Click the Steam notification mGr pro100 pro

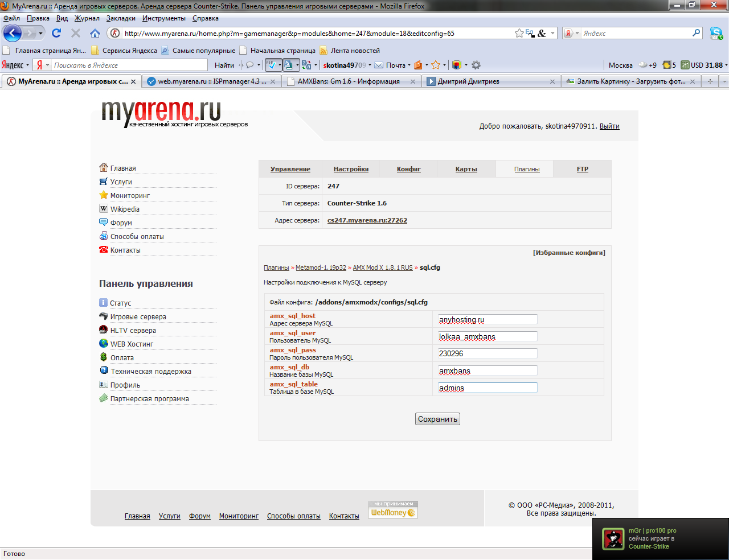click(661, 539)
